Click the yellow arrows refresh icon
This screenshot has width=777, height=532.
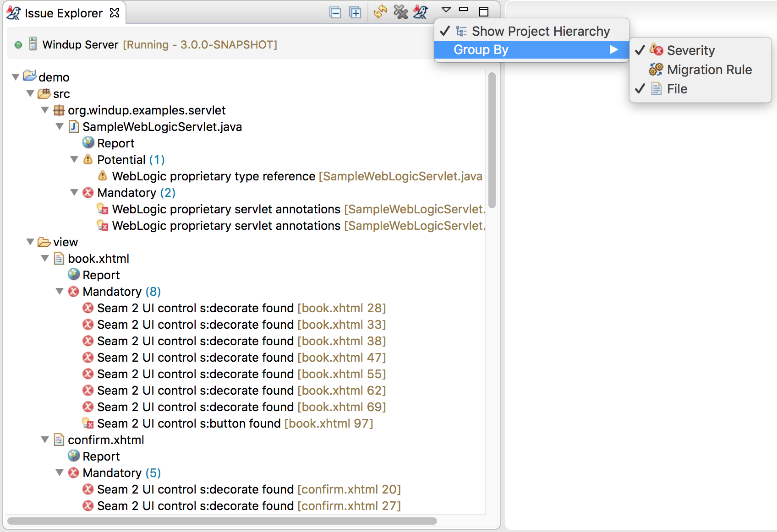380,12
